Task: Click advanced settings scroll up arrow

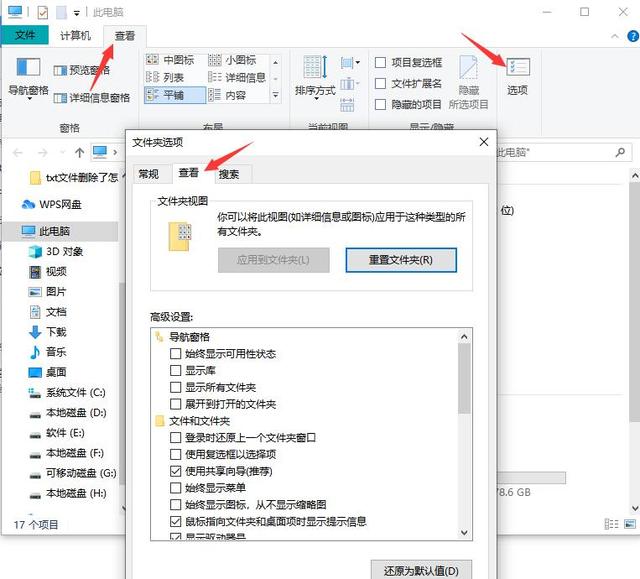Action: (464, 337)
